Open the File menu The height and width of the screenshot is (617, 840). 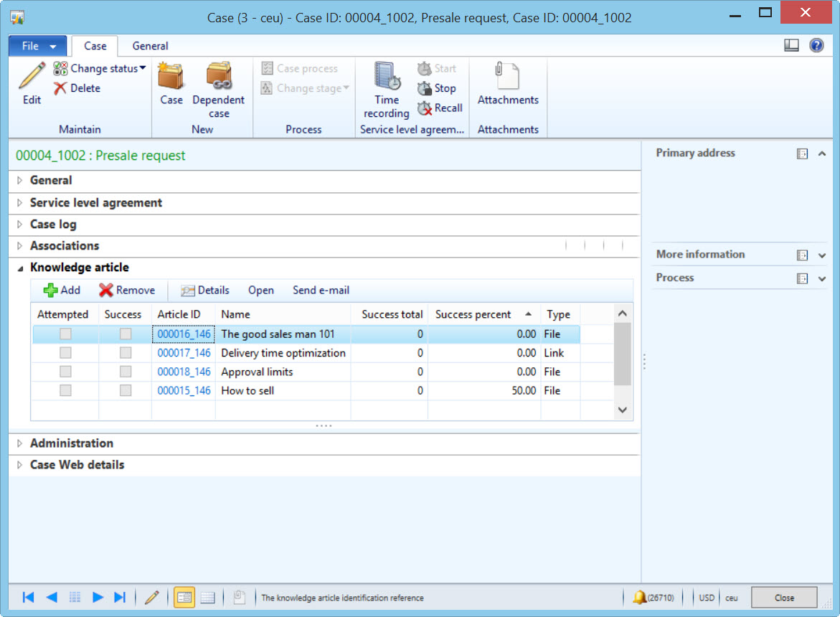[37, 46]
